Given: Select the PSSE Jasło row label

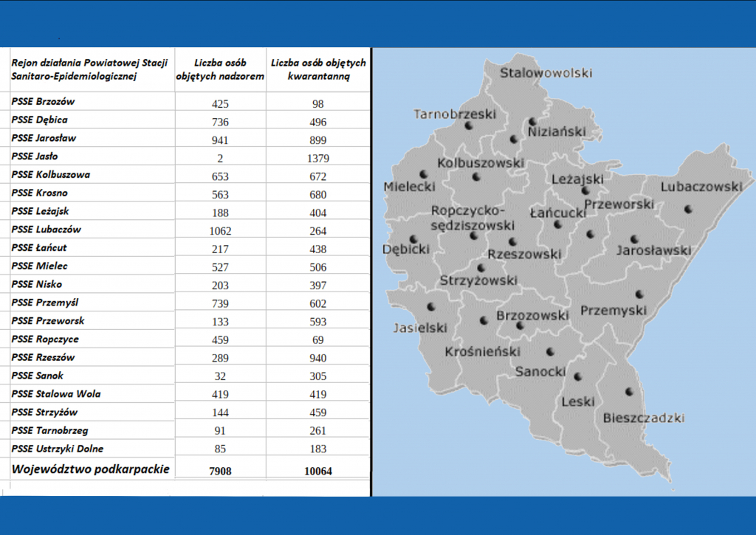Looking at the screenshot, I should pyautogui.click(x=35, y=156).
